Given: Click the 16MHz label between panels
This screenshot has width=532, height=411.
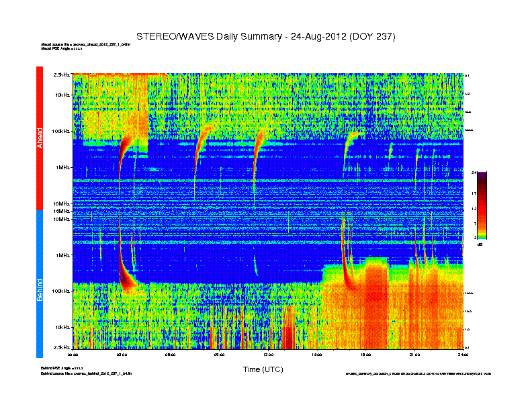Looking at the screenshot, I should tap(62, 211).
